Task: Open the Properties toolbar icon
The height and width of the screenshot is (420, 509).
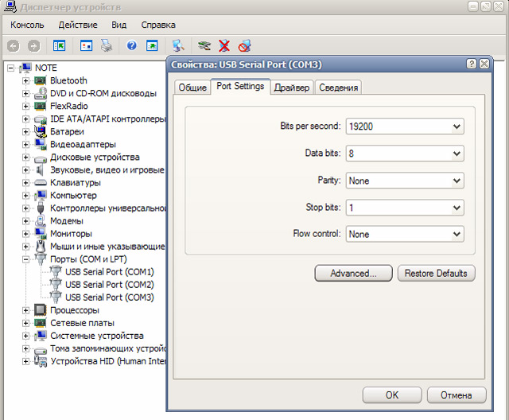Action: pos(86,46)
